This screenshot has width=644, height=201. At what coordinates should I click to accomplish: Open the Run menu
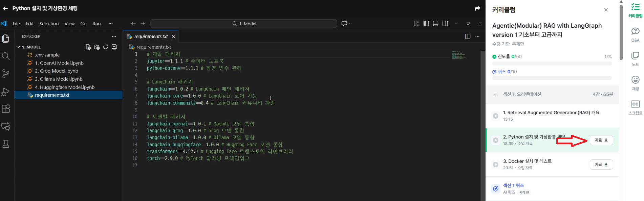[x=96, y=24]
